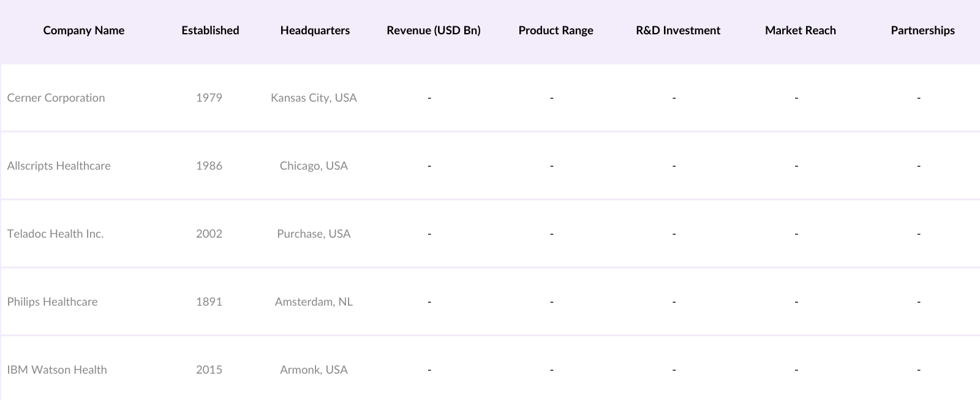The height and width of the screenshot is (400, 980).
Task: Click the Purchase, USA headquarters cell
Action: click(314, 234)
